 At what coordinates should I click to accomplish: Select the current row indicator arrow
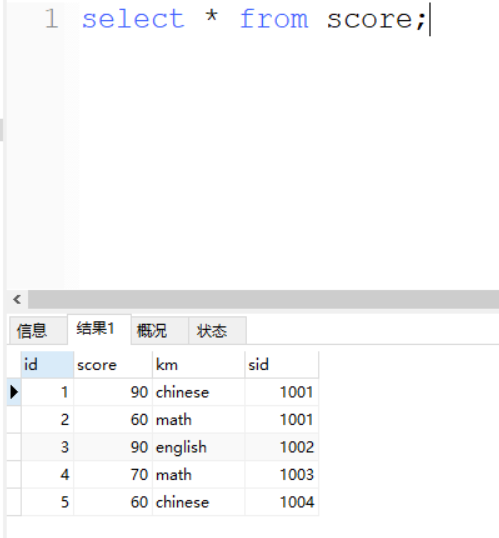point(14,392)
